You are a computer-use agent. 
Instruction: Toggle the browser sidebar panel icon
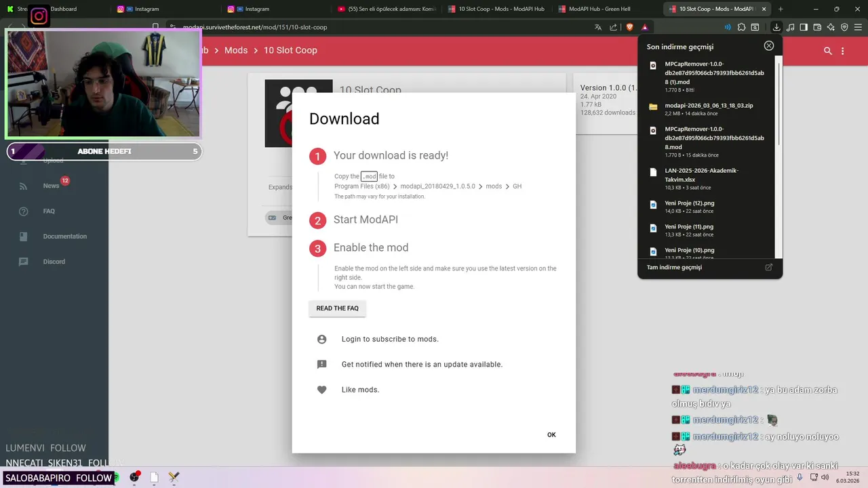pos(804,27)
